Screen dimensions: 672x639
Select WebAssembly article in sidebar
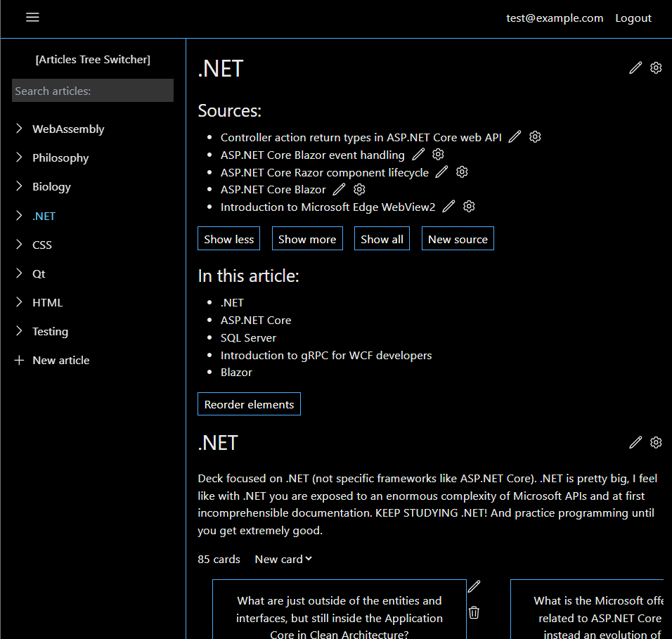tap(68, 129)
